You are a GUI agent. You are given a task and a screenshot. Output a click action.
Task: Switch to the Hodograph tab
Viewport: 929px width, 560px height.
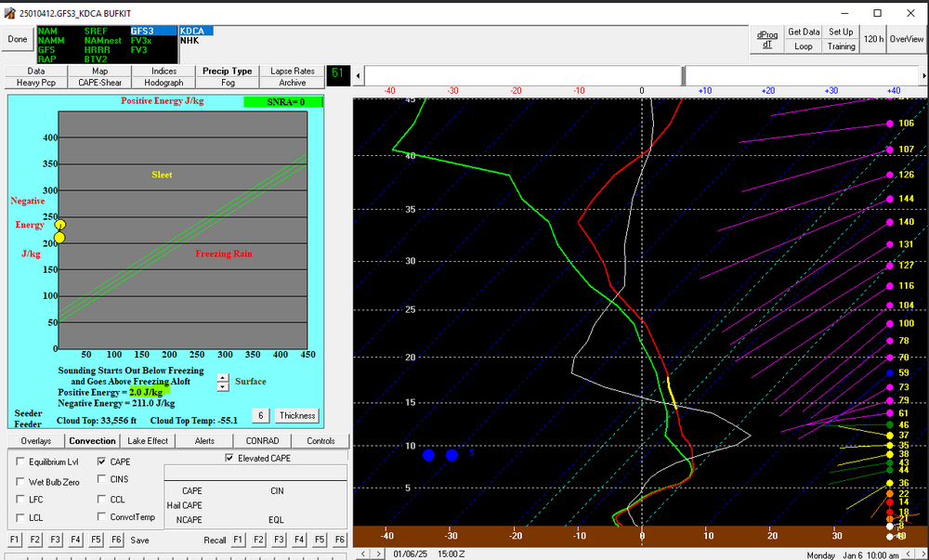(164, 83)
